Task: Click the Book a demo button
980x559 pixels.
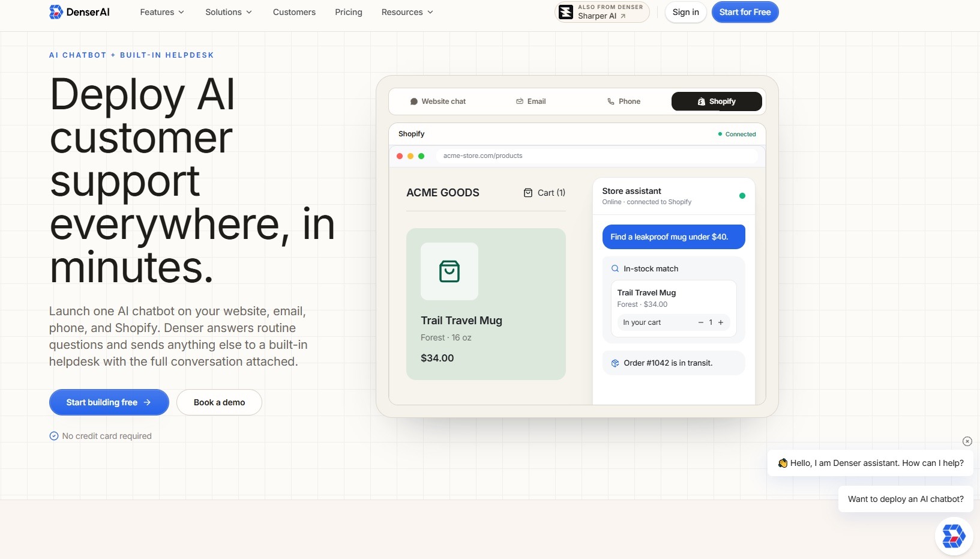Action: coord(219,402)
